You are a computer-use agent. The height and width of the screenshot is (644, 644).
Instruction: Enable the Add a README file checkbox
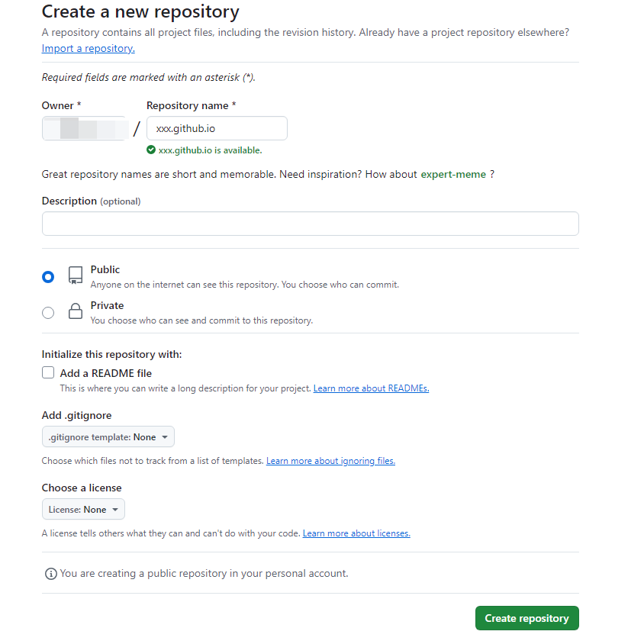click(48, 373)
